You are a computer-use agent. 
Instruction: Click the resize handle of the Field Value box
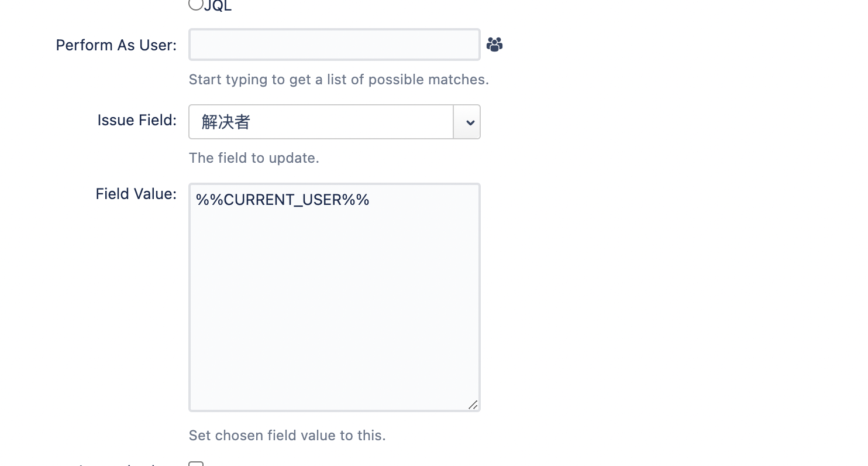pos(474,405)
